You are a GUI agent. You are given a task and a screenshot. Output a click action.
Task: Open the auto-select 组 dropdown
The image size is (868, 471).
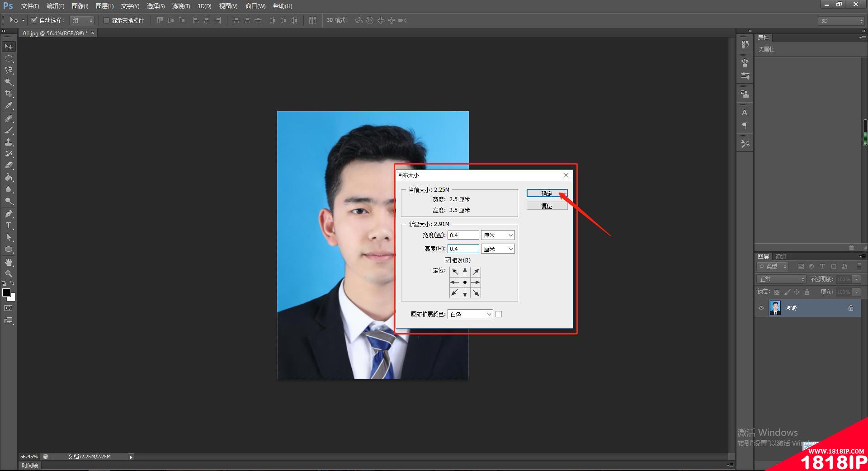tap(82, 20)
